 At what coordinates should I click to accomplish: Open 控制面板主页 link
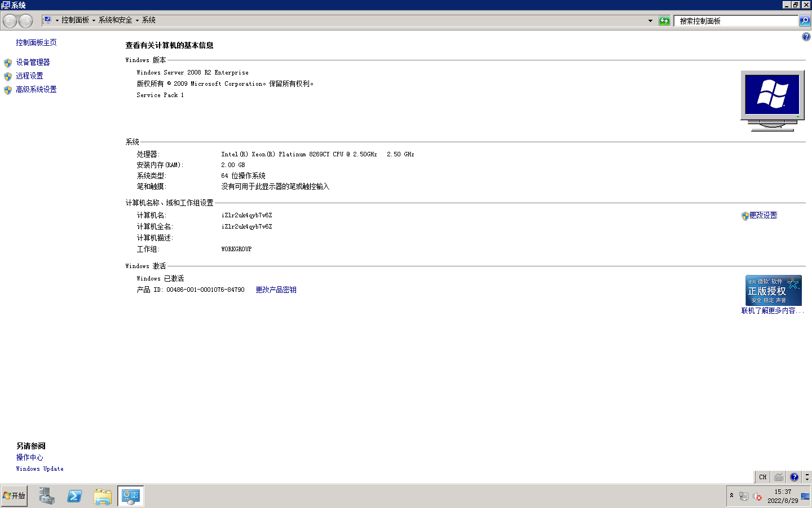[x=36, y=42]
